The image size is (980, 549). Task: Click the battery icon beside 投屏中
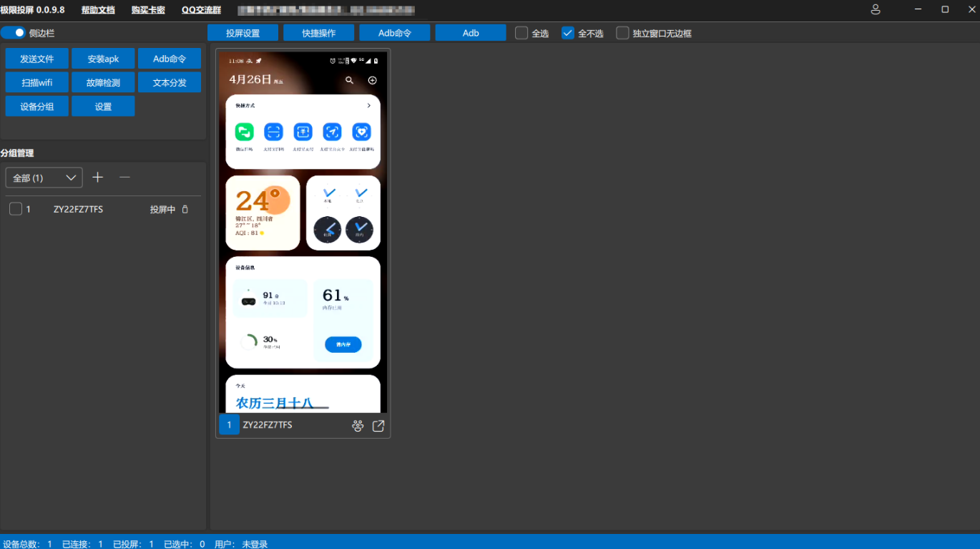point(185,210)
